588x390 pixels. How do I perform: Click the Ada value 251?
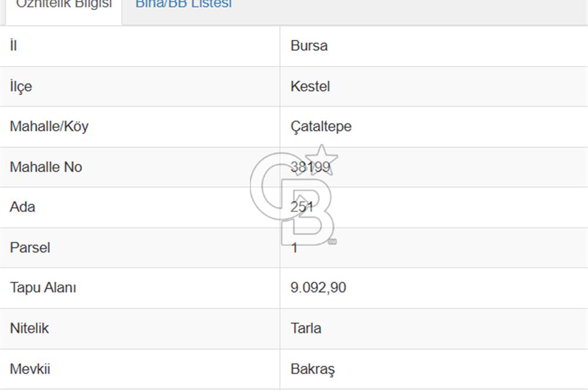[302, 207]
